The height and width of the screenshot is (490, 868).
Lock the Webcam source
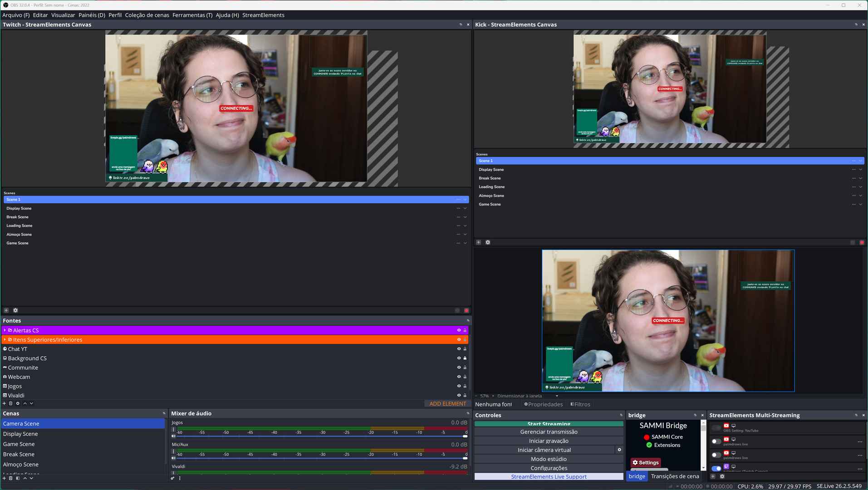click(x=465, y=377)
